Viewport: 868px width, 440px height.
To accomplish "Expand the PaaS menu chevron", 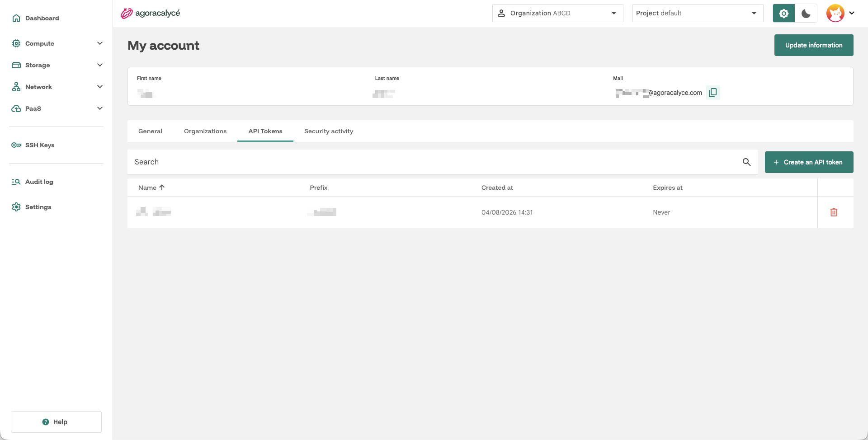I will pos(100,108).
